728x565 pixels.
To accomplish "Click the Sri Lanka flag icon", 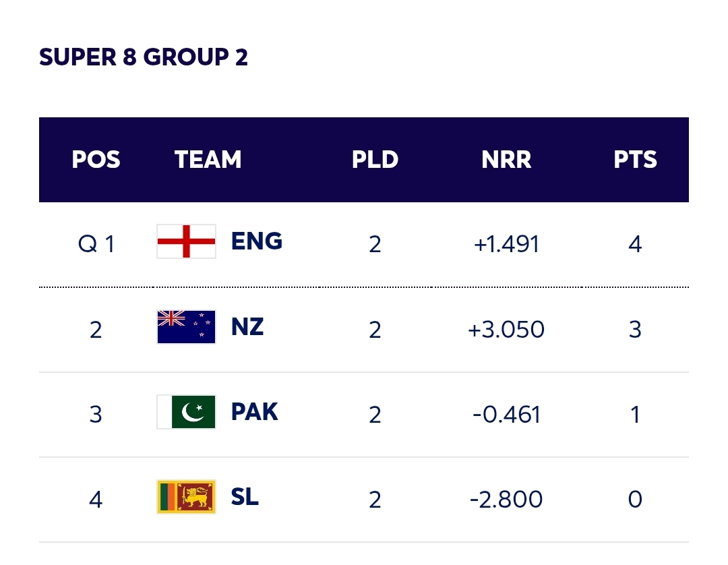I will pos(186,497).
